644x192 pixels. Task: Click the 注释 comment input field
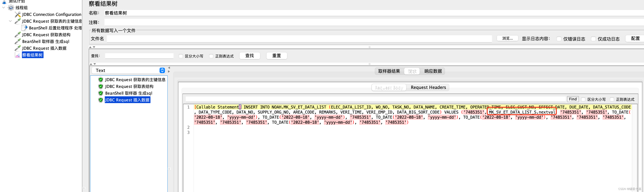pos(374,22)
